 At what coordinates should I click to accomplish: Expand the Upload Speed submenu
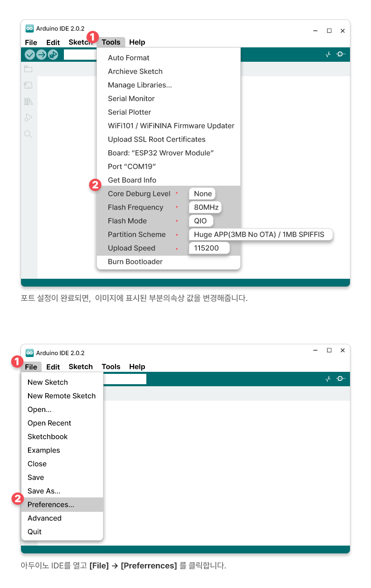tap(131, 248)
